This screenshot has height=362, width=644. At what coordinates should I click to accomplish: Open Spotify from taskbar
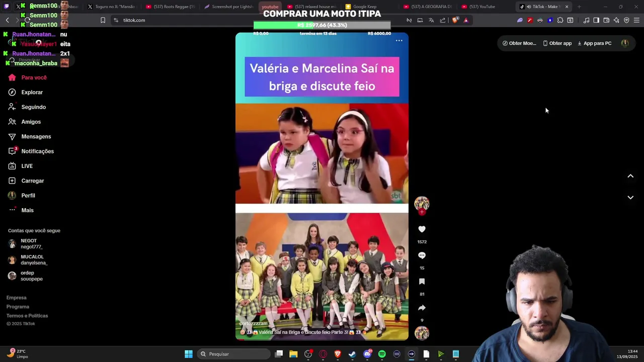tap(382, 354)
